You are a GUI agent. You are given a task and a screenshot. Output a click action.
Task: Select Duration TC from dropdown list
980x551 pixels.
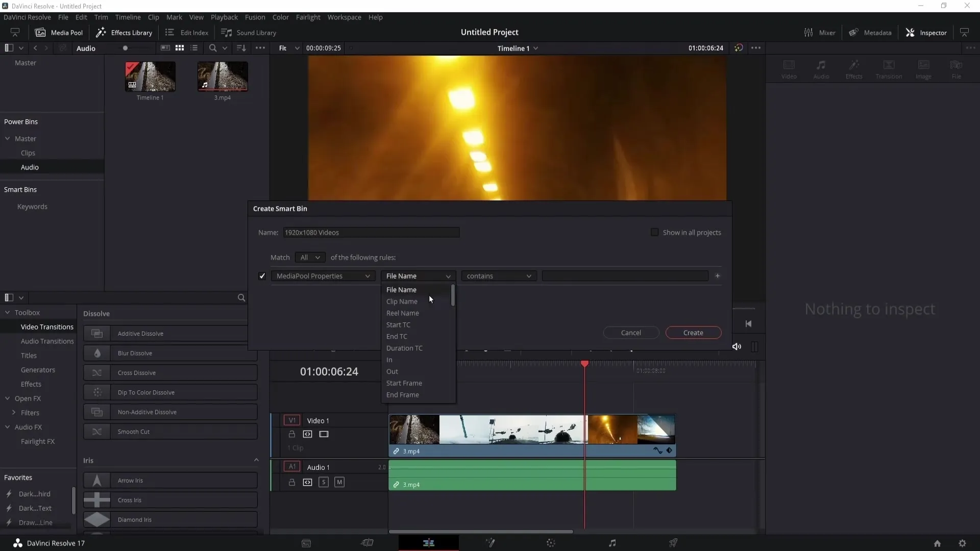(405, 348)
